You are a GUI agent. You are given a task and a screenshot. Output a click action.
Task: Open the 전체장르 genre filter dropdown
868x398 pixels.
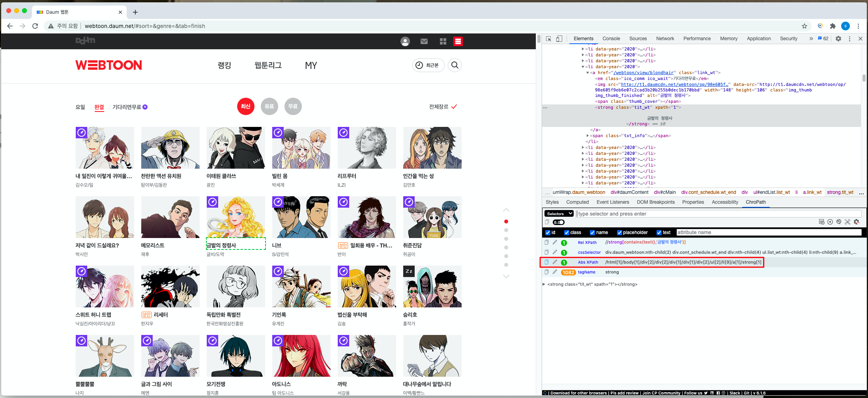coord(443,107)
